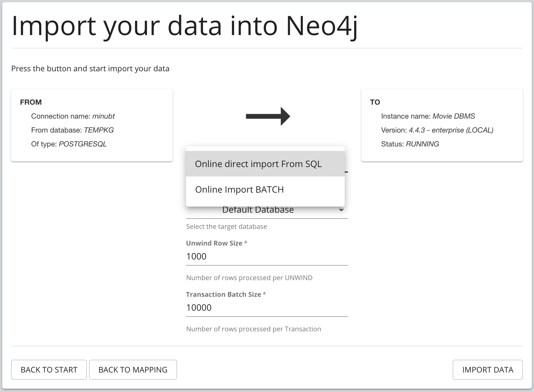The width and height of the screenshot is (534, 392).
Task: Choose the Online Import BATCH option
Action: pyautogui.click(x=265, y=189)
